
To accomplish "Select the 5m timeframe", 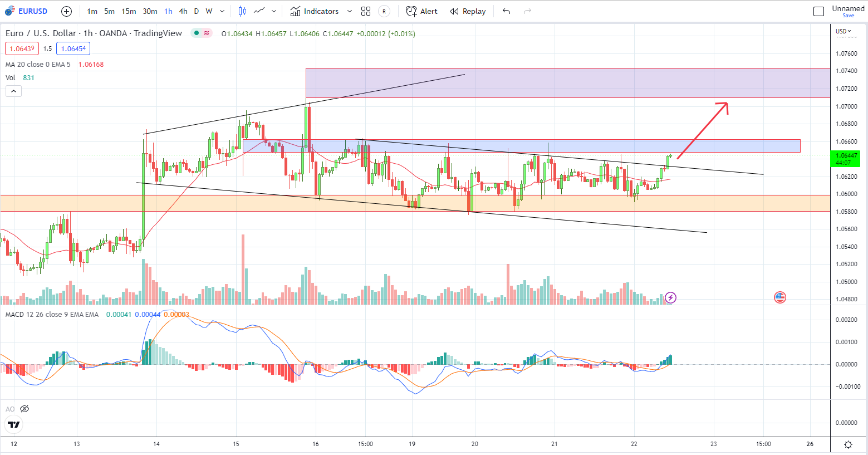I will pos(109,11).
